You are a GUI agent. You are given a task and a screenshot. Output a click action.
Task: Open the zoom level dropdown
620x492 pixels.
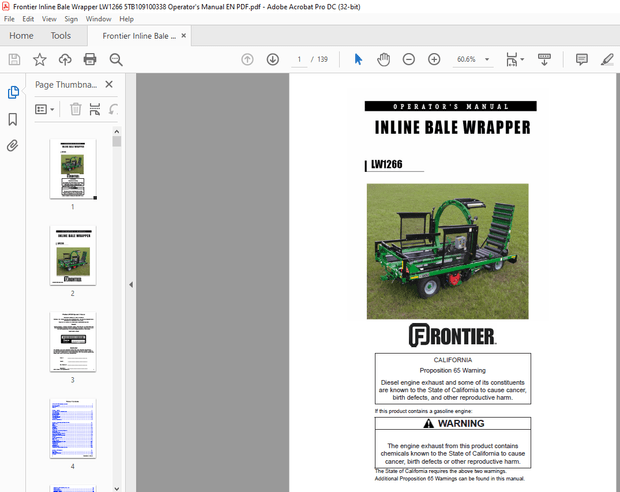(487, 59)
